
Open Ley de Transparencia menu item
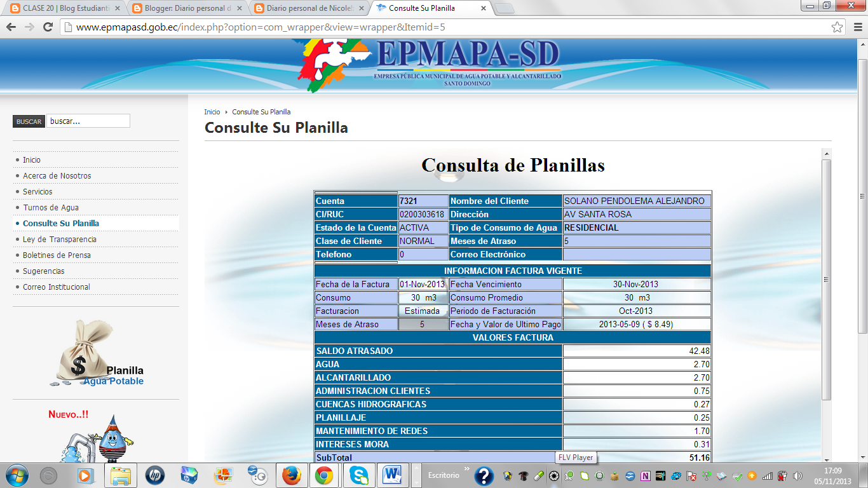point(60,240)
